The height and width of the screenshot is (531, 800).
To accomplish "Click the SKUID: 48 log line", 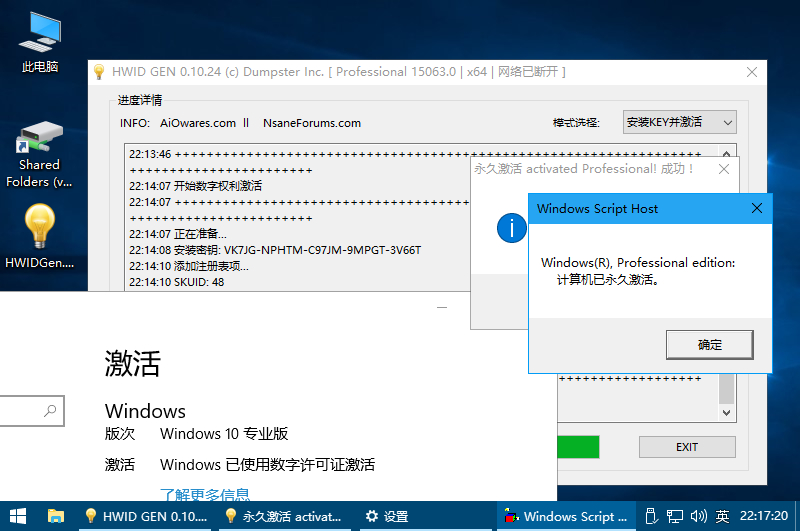I will point(177,282).
